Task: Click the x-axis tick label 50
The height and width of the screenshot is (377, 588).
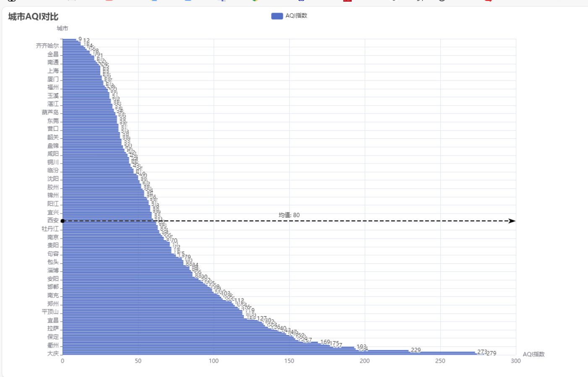Action: 138,361
